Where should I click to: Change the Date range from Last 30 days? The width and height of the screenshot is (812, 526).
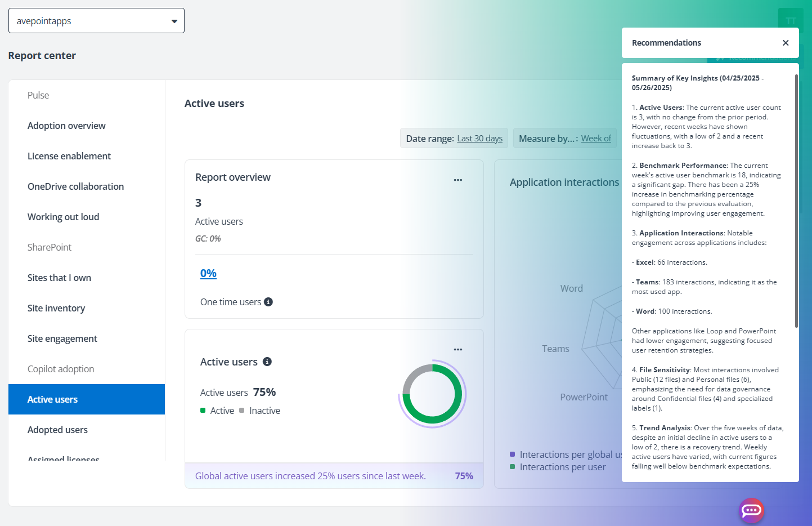479,138
